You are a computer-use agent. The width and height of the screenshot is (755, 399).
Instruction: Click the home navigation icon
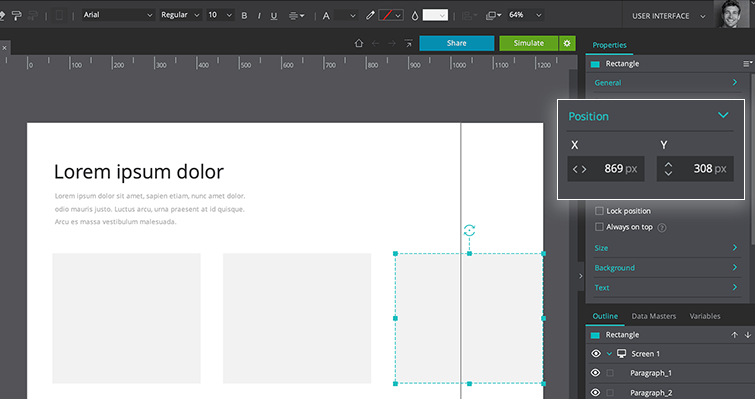(359, 43)
